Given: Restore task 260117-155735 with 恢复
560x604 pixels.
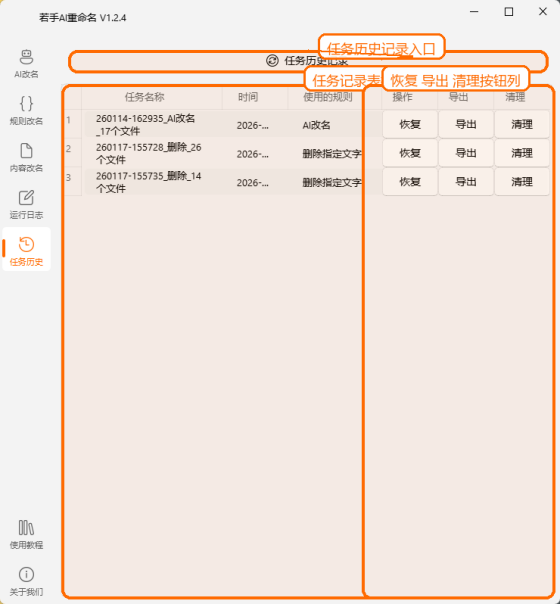Looking at the screenshot, I should pos(410,182).
